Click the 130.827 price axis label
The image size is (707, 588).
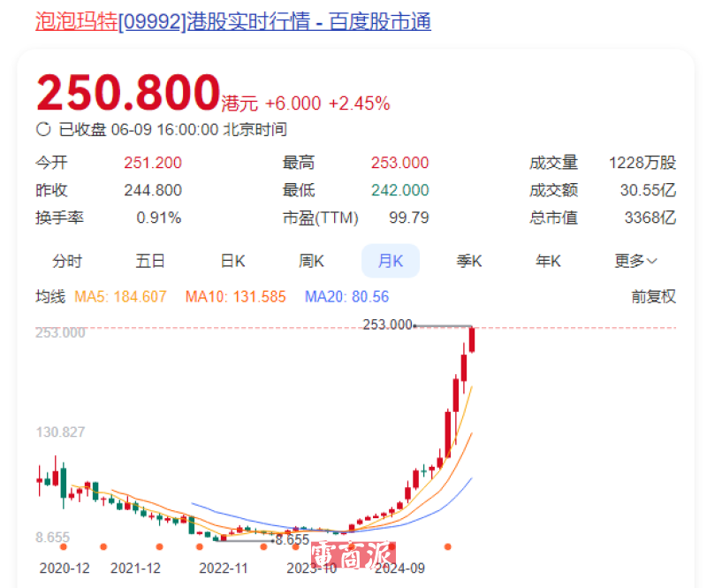pos(60,431)
